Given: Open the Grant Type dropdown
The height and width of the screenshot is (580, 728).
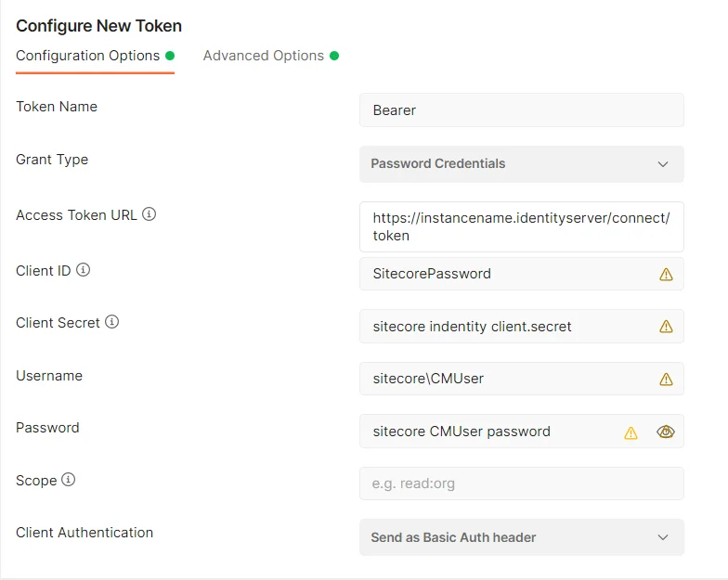Looking at the screenshot, I should tap(522, 164).
